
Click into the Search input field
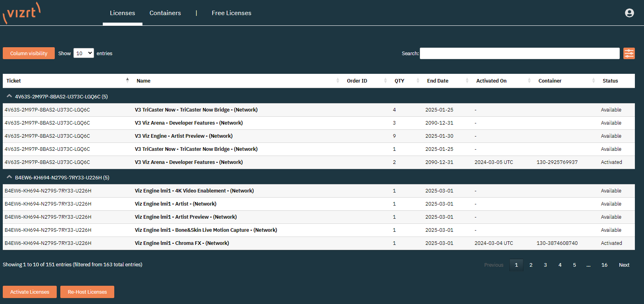point(519,54)
